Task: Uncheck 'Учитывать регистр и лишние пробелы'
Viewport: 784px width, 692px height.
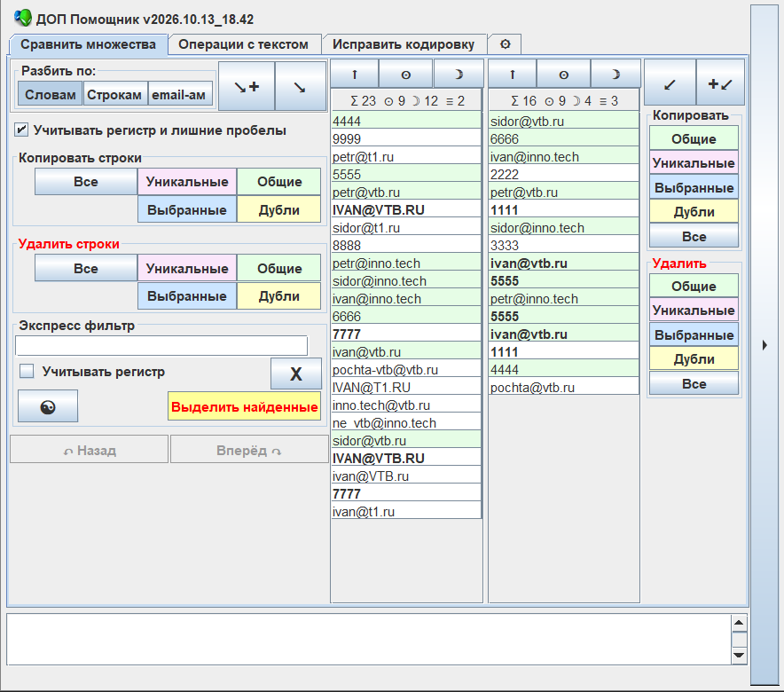Action: [x=21, y=130]
